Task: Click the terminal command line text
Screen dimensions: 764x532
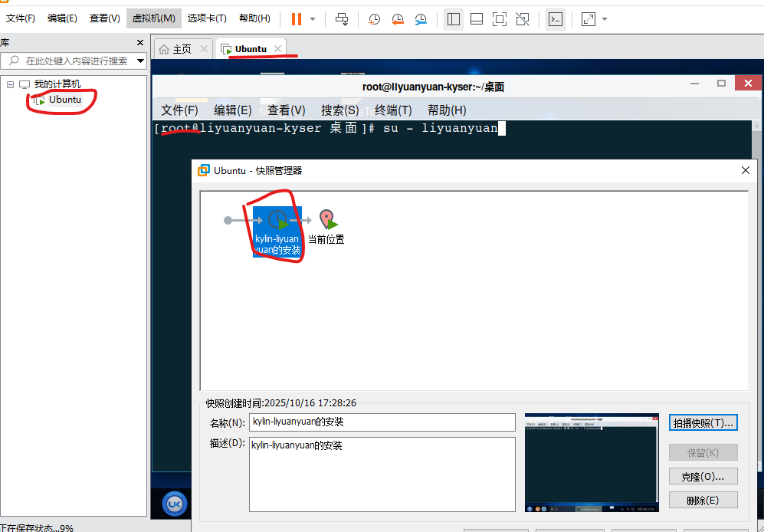Action: point(330,128)
